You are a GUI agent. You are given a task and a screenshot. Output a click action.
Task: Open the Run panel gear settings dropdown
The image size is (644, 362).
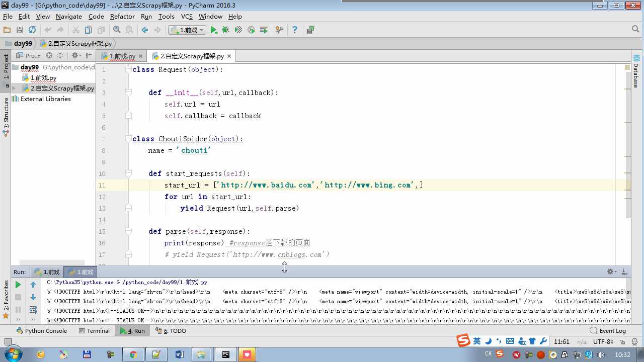click(611, 271)
